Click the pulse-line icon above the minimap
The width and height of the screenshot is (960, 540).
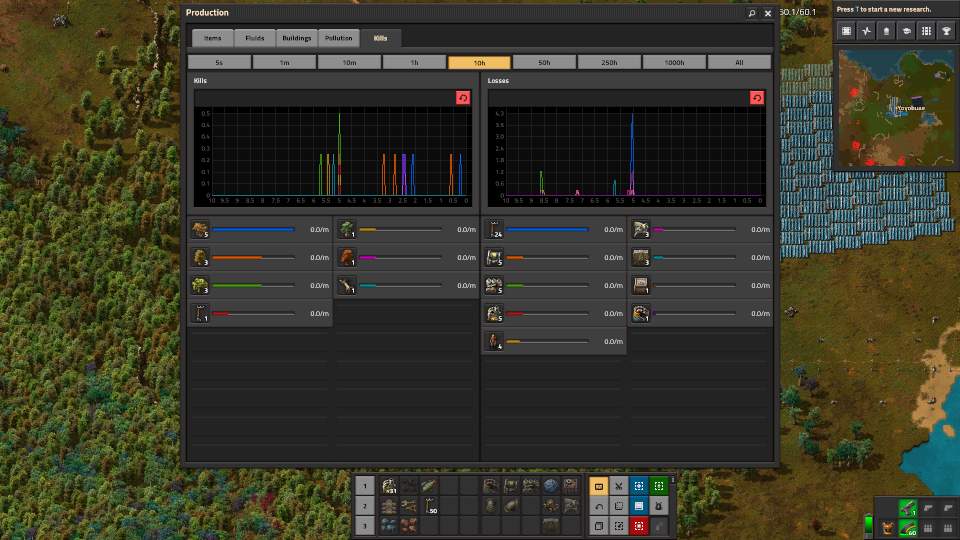coord(866,31)
